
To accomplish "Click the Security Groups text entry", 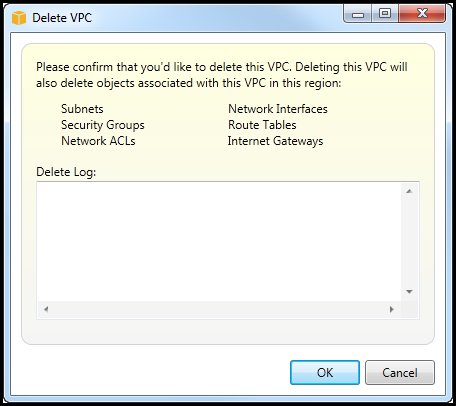I will [103, 125].
